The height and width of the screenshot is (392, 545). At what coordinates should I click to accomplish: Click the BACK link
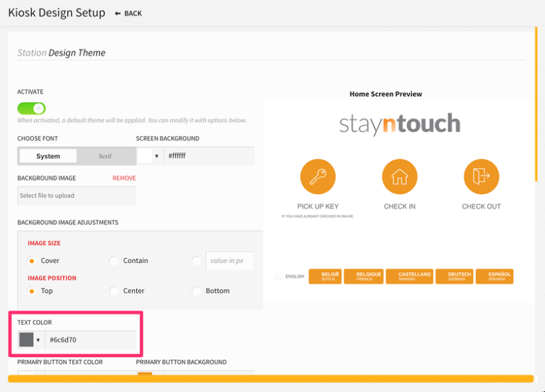click(x=129, y=14)
